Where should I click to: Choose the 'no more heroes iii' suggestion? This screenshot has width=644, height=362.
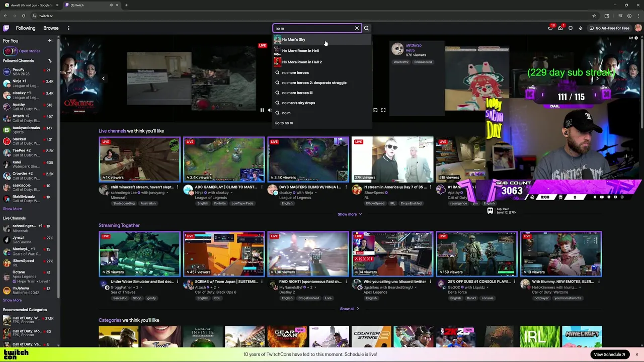pos(322,93)
